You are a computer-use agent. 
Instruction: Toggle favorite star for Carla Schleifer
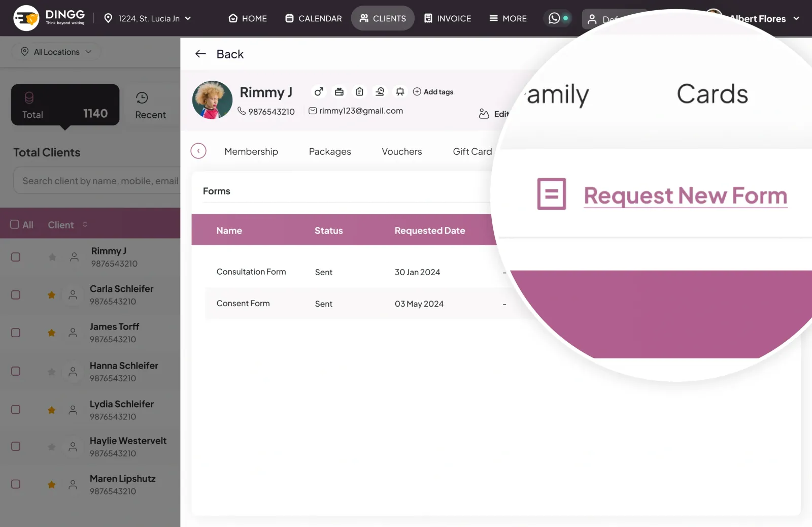(x=51, y=295)
